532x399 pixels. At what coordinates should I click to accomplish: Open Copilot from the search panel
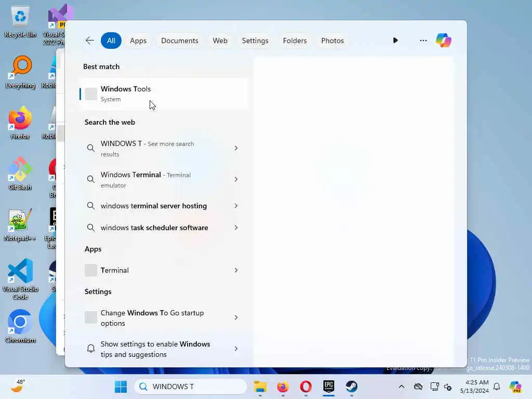pyautogui.click(x=444, y=41)
